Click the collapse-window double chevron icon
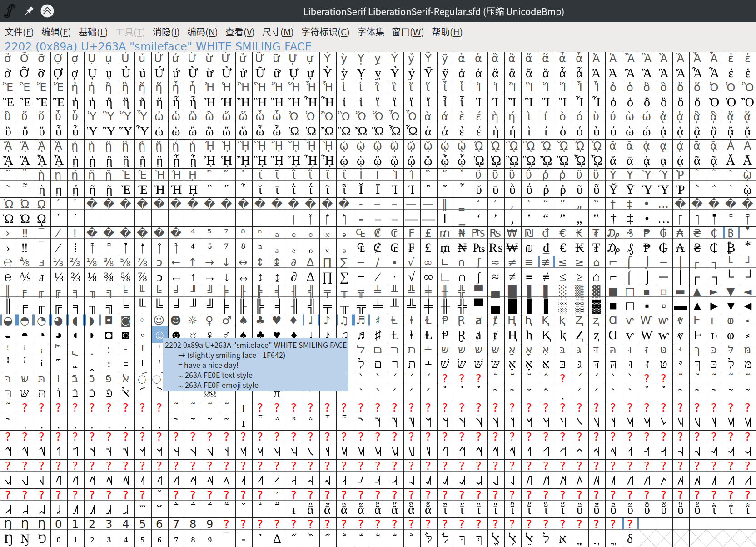756x547 pixels. (x=47, y=11)
